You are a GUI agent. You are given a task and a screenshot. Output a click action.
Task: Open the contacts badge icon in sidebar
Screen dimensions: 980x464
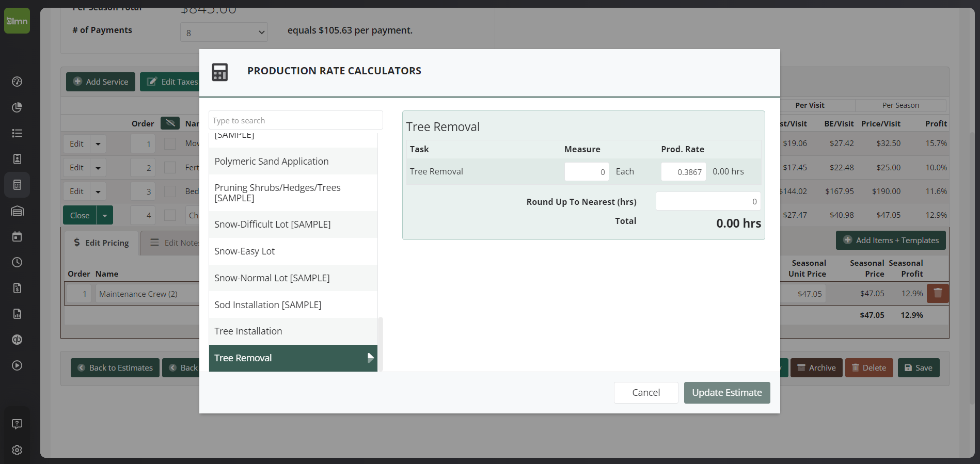[x=17, y=159]
